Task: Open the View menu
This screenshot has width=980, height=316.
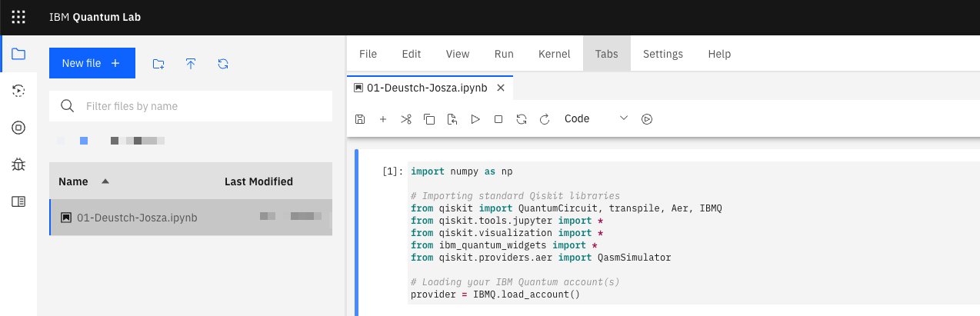Action: pos(458,54)
